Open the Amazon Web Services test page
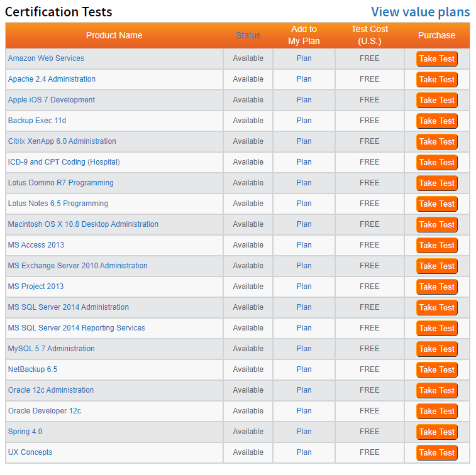This screenshot has height=475, width=476. tap(46, 58)
